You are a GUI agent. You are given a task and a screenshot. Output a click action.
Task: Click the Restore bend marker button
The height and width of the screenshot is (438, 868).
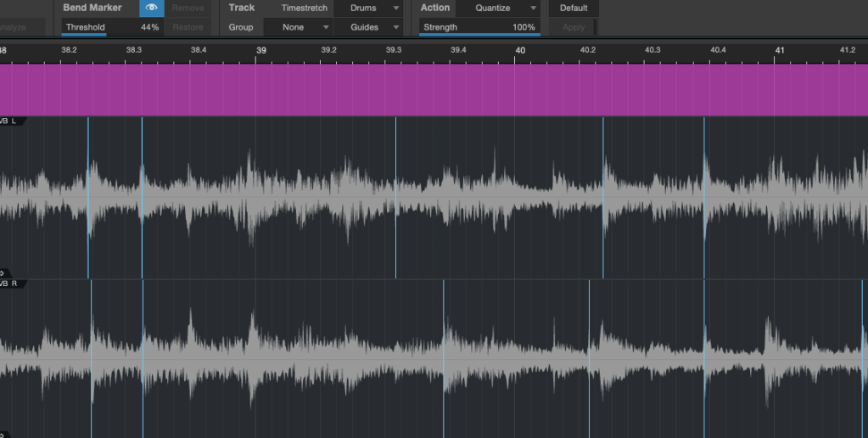click(x=188, y=27)
